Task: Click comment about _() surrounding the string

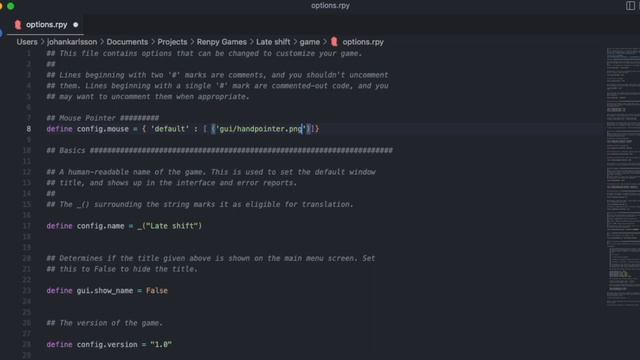Action: click(200, 204)
